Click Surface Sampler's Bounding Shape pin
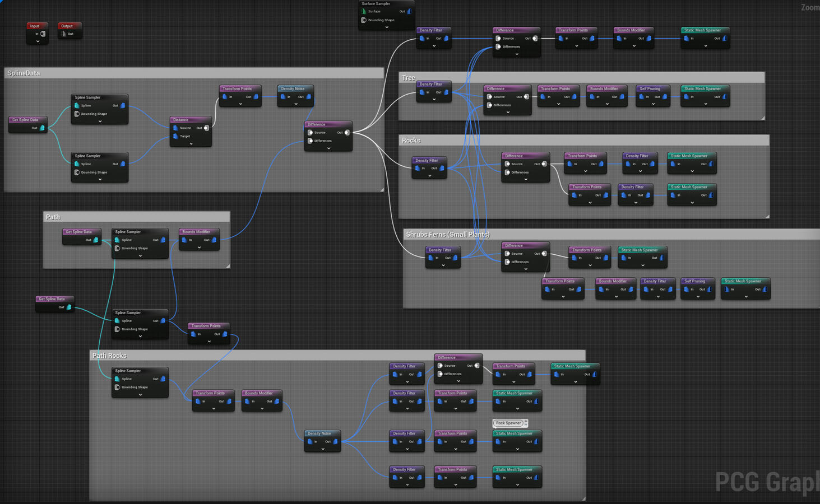This screenshot has height=504, width=820. [364, 20]
